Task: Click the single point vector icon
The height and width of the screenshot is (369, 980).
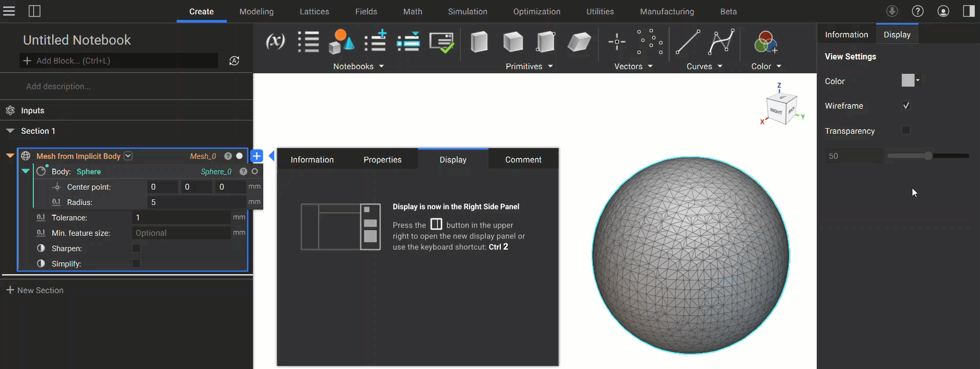Action: coord(616,42)
